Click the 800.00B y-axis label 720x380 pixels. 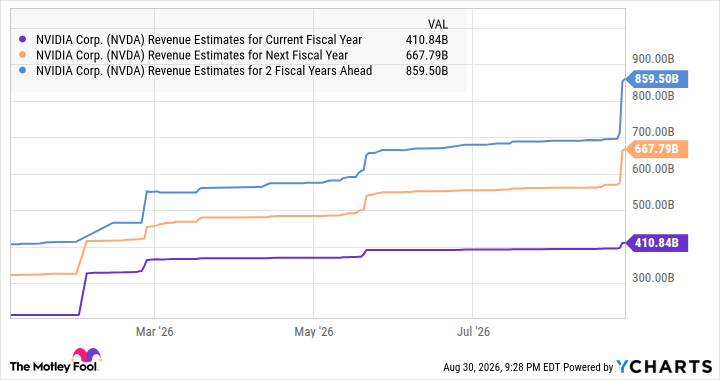coord(653,96)
